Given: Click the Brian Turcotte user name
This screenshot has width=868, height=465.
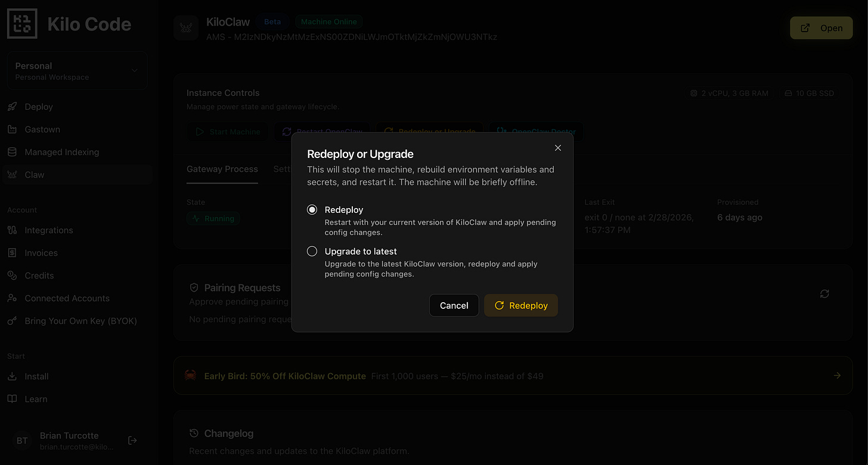Looking at the screenshot, I should (69, 436).
